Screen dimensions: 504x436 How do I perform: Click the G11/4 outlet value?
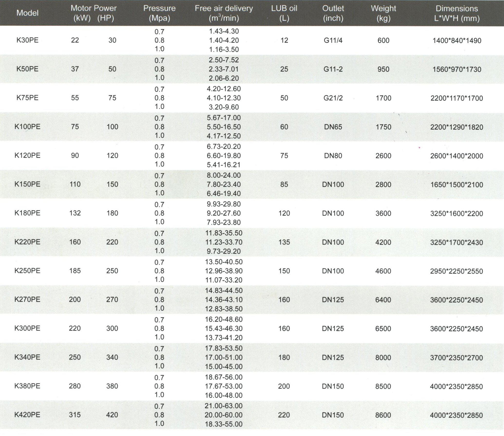coord(333,40)
